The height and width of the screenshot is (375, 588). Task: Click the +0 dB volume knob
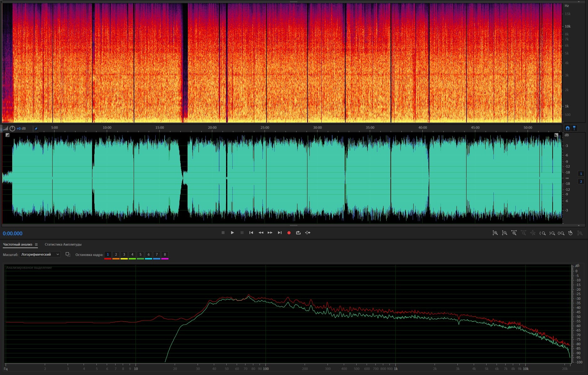[13, 128]
